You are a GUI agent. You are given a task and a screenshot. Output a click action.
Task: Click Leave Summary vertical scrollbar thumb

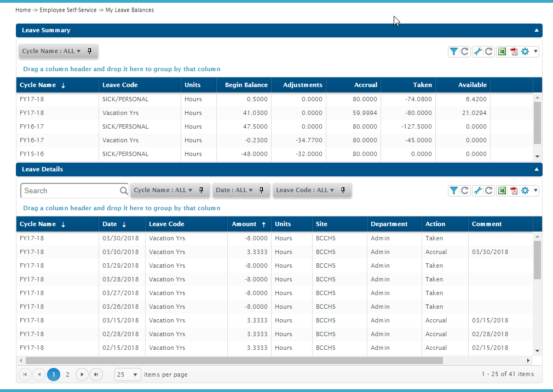pos(537,123)
